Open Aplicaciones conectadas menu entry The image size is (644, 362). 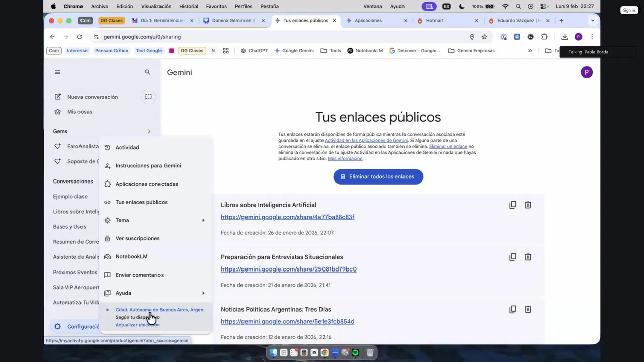155,184
